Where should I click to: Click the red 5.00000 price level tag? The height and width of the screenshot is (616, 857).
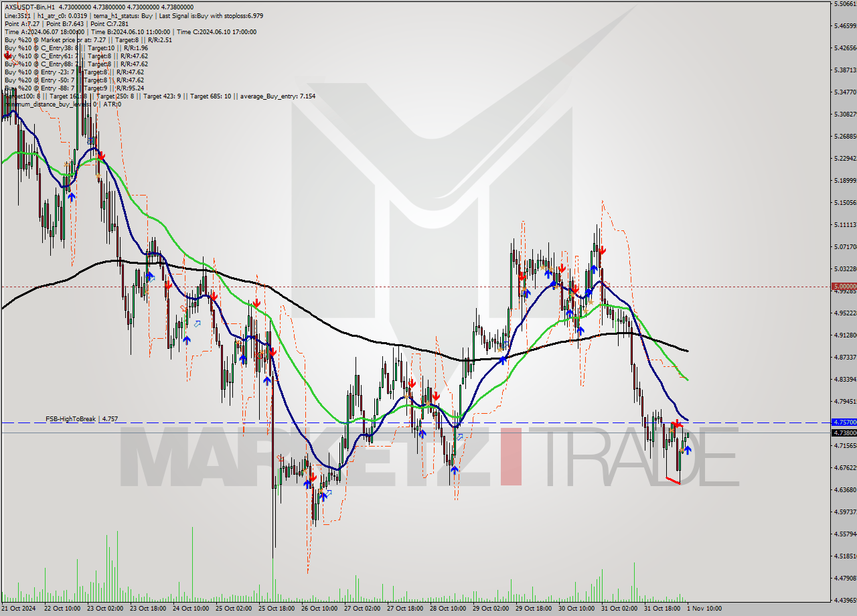pyautogui.click(x=843, y=287)
